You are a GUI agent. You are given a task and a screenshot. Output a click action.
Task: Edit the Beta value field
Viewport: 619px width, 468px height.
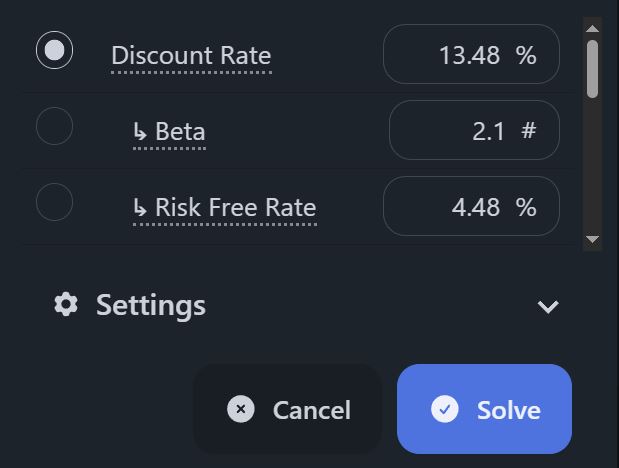point(474,130)
